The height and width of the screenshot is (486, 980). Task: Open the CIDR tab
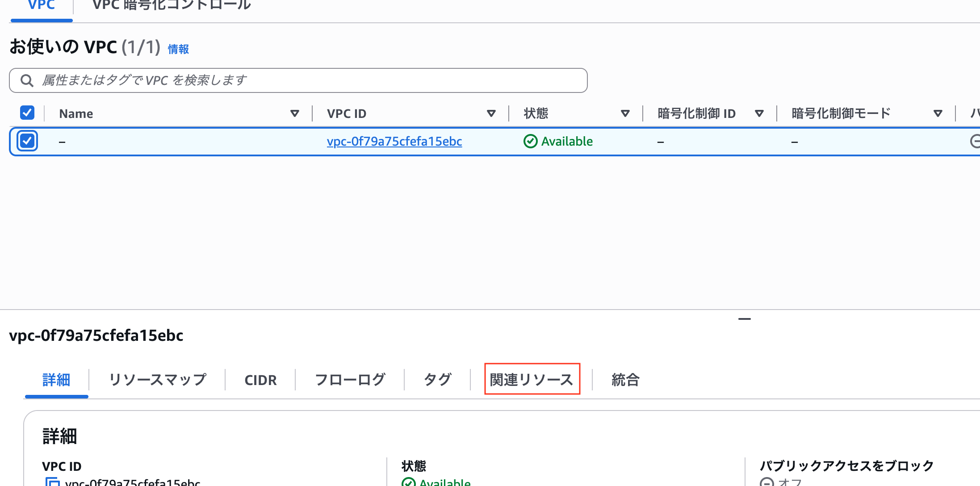pos(260,380)
